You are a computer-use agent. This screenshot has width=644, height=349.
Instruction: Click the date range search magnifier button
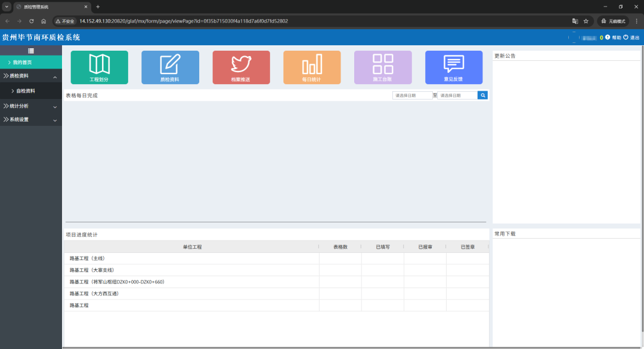tap(482, 95)
